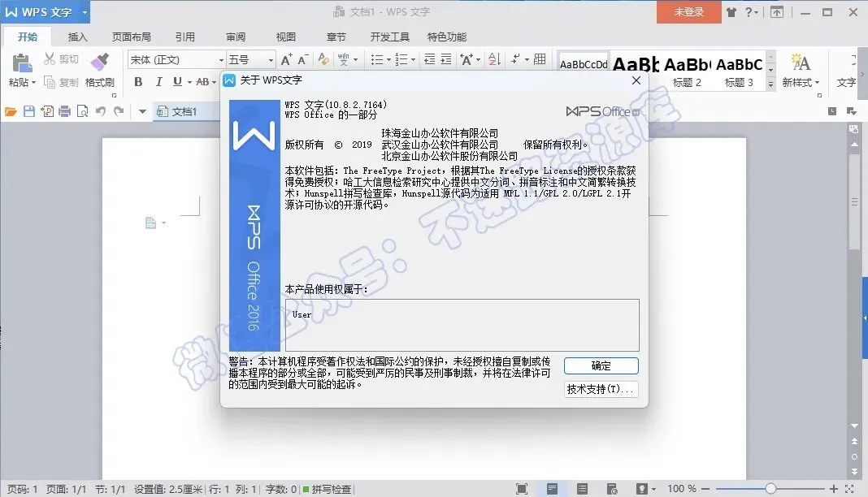This screenshot has width=868, height=497.
Task: Expand the bullet list dropdown arrow
Action: coord(388,60)
